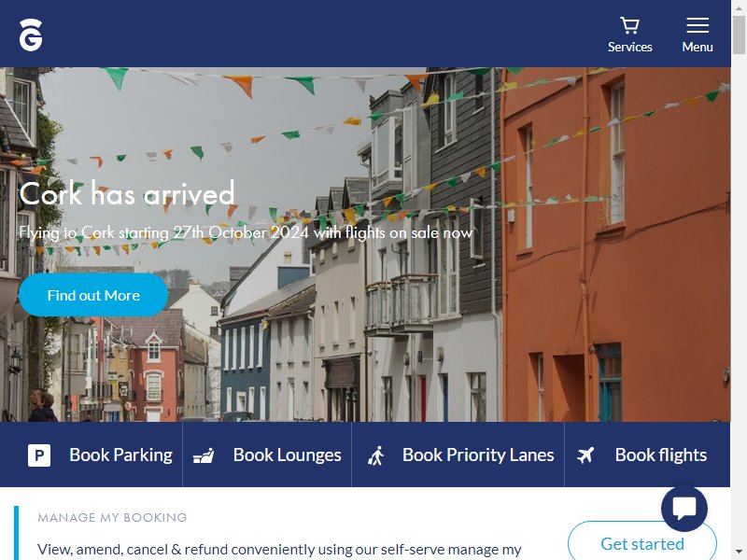The image size is (747, 560).
Task: Click the scrollbar up arrow
Action: [x=739, y=7]
